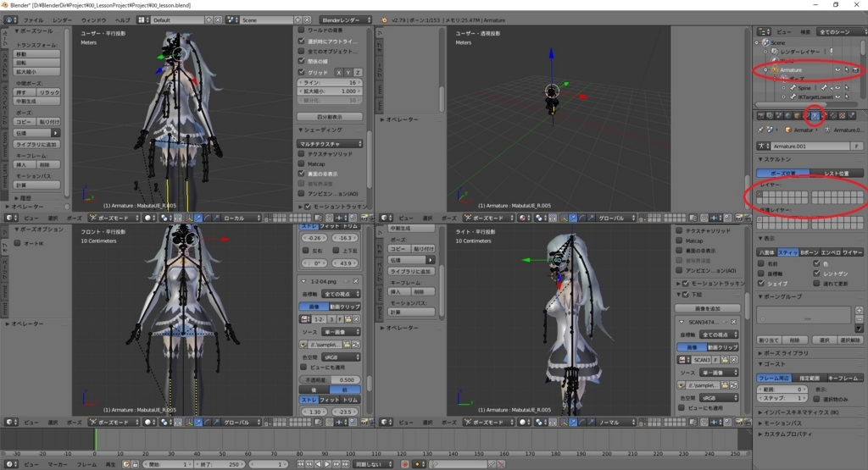Open the Scene properties tab icon
Viewport: 868px width, 470px height.
click(x=779, y=115)
